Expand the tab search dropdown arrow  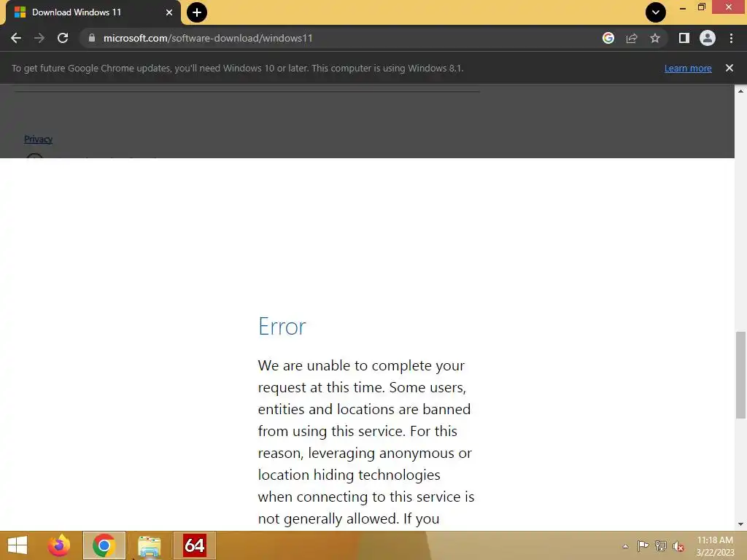coord(656,12)
